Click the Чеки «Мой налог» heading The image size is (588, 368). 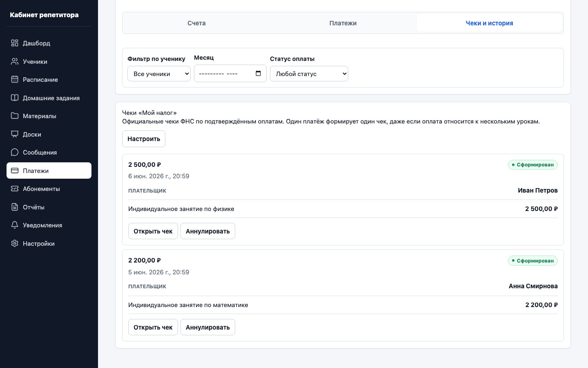pos(149,112)
